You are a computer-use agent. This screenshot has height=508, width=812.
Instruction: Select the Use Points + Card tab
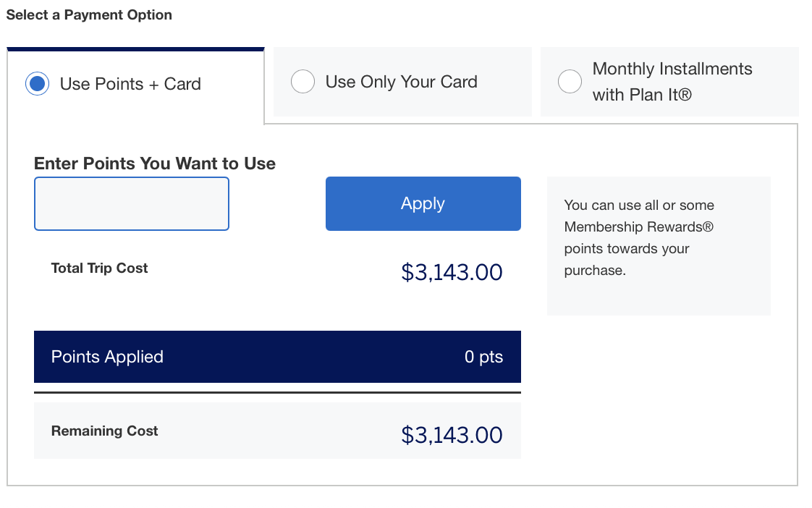[x=130, y=84]
